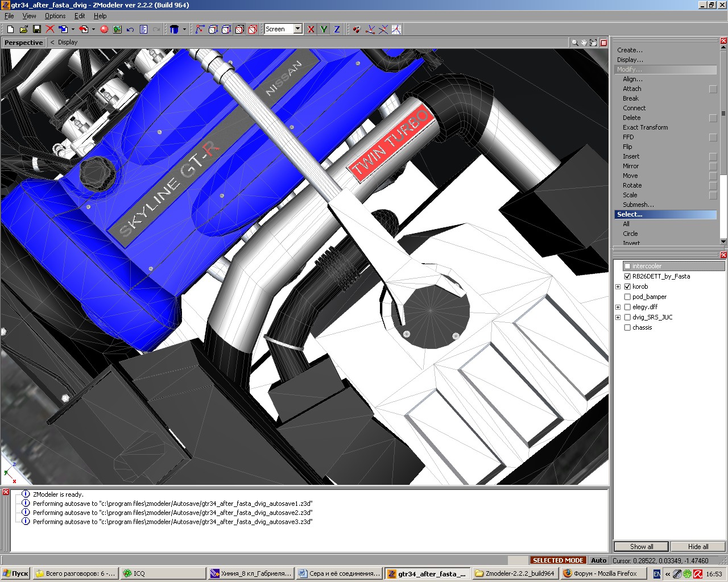Choose the Scale tool in Modify list

tap(630, 195)
